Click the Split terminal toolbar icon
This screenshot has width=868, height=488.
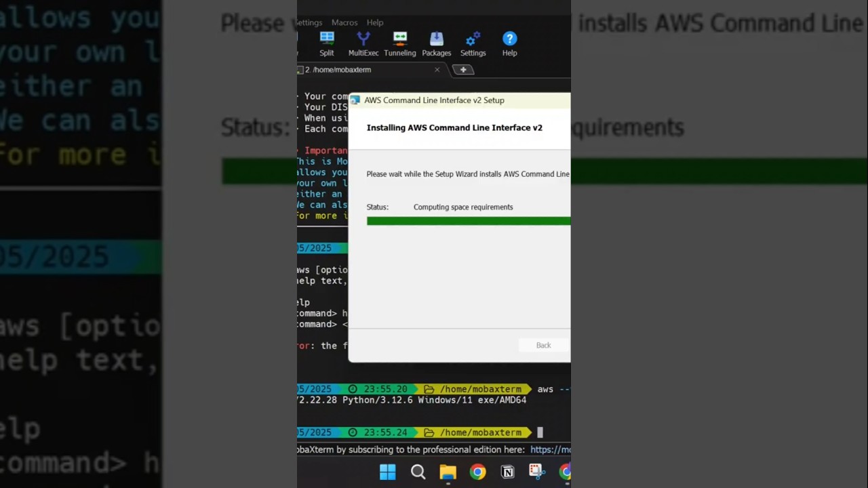tap(327, 44)
